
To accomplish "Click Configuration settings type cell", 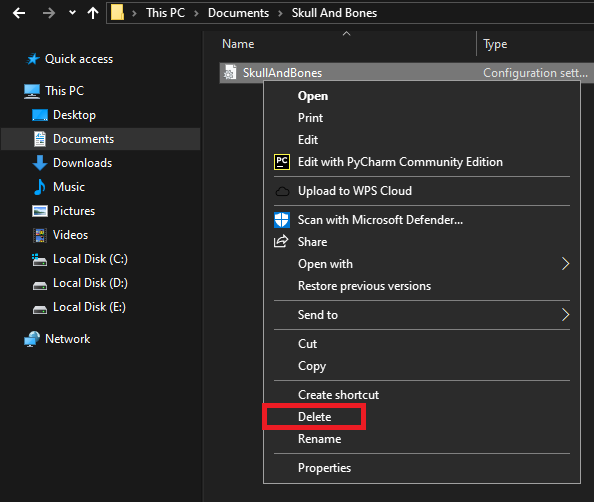I will [x=535, y=73].
